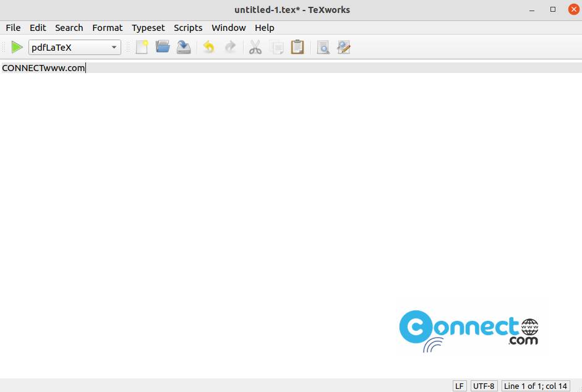Click the text CONNECTwww.com in the editor
This screenshot has height=392, width=582.
(43, 68)
